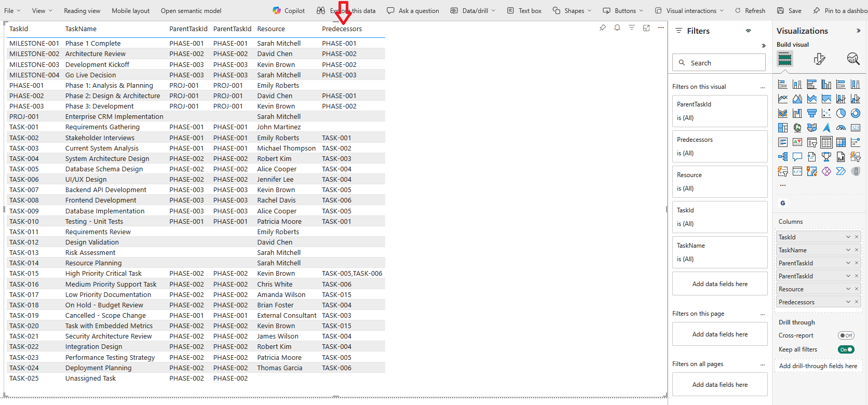This screenshot has height=405, width=868.
Task: Click the Refresh button
Action: [750, 10]
